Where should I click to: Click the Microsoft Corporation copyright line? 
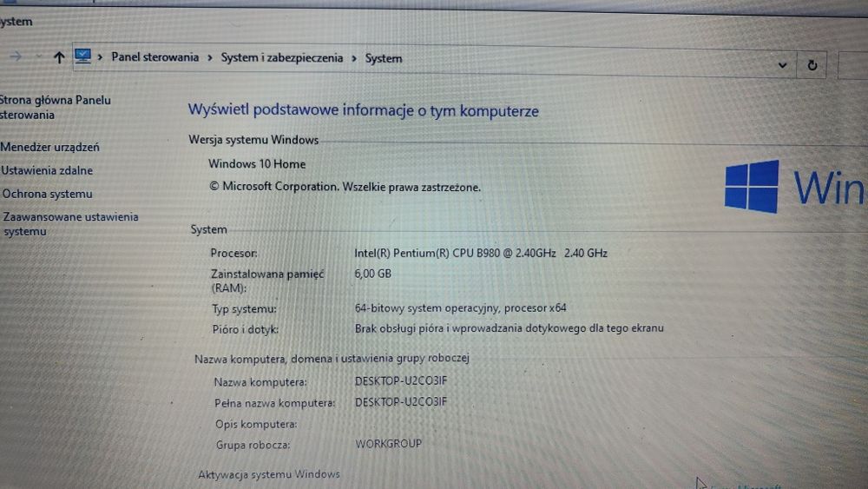click(x=345, y=187)
